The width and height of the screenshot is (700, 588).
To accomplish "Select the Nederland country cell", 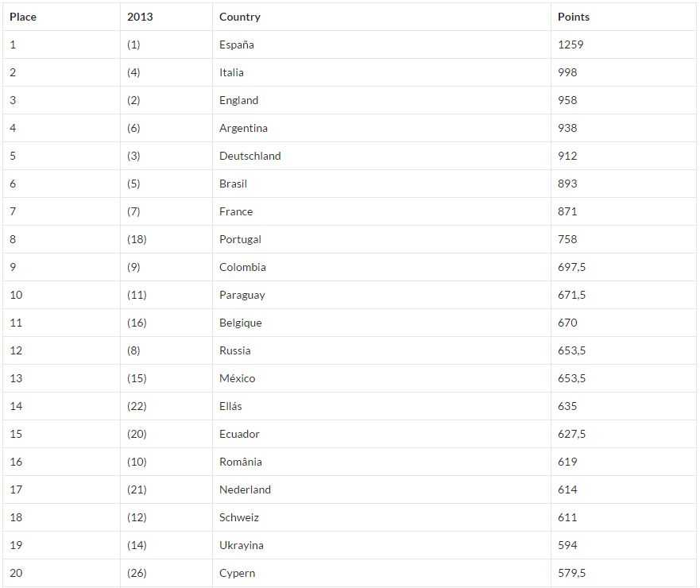I will click(246, 489).
